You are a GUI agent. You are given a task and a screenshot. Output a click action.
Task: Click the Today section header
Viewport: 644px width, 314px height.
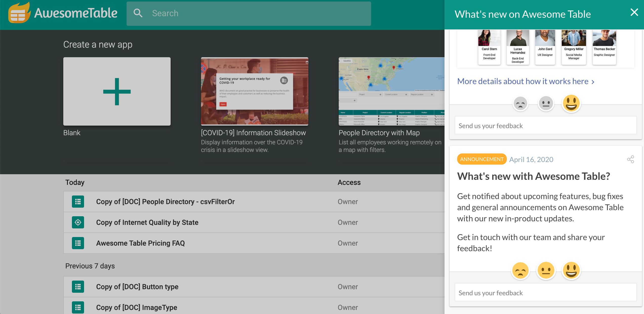pos(75,182)
